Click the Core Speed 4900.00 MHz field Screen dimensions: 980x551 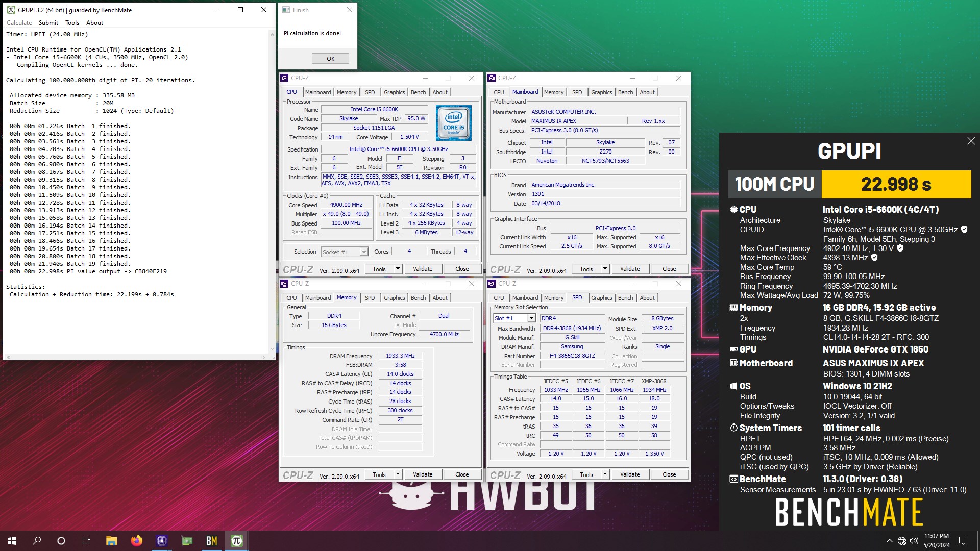(x=346, y=205)
